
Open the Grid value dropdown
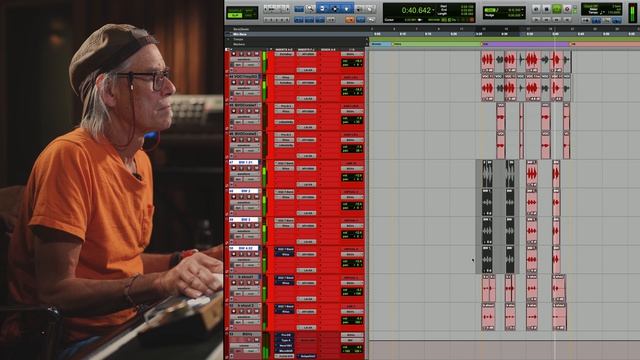pos(522,9)
